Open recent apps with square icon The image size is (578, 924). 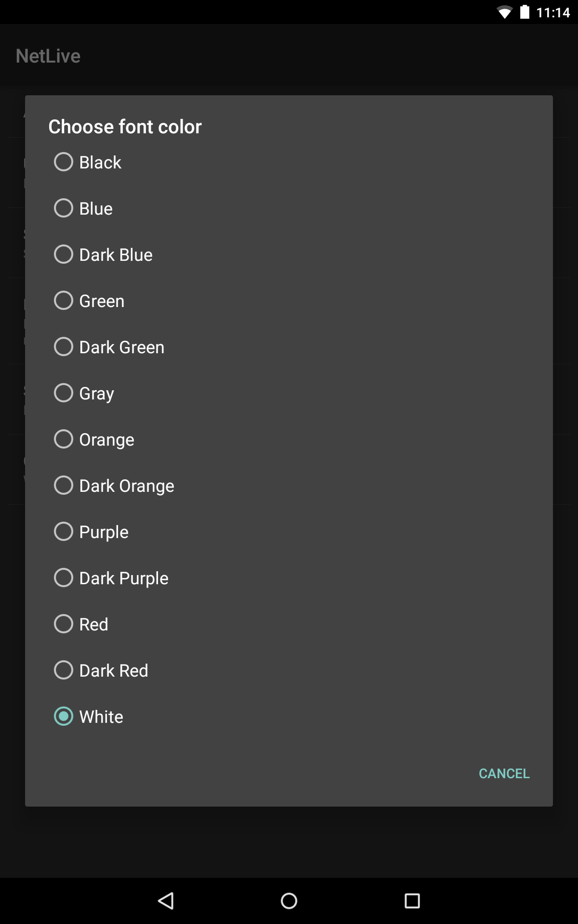click(x=412, y=901)
